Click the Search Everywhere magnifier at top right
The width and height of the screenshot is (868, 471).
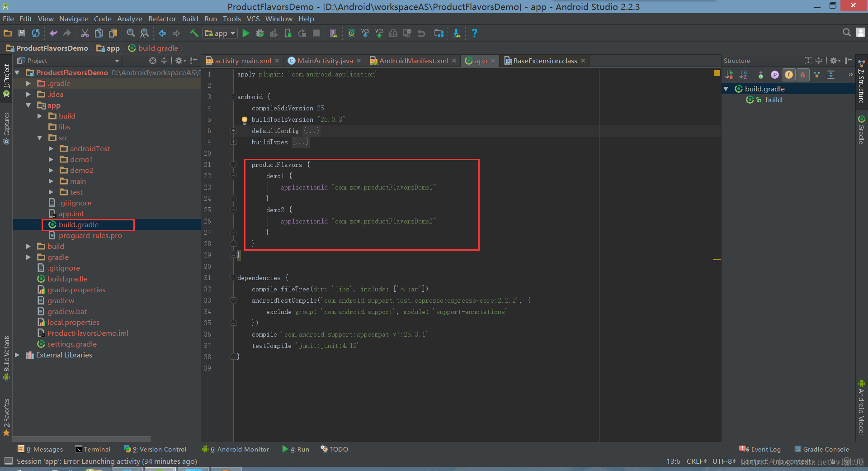[847, 32]
